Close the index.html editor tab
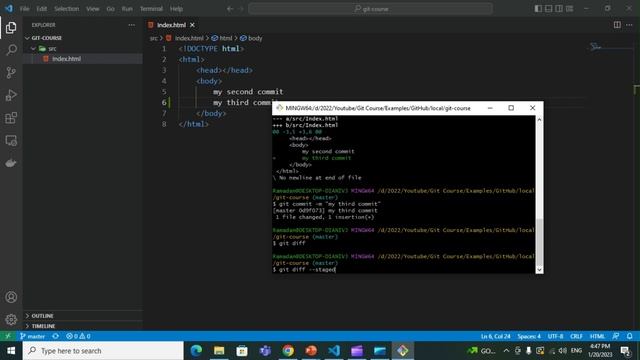The height and width of the screenshot is (360, 640). pyautogui.click(x=192, y=25)
